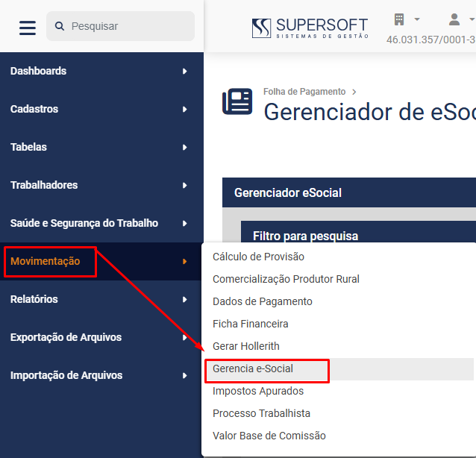Image resolution: width=476 pixels, height=458 pixels.
Task: Open Gerencia e-Social
Action: point(337,368)
